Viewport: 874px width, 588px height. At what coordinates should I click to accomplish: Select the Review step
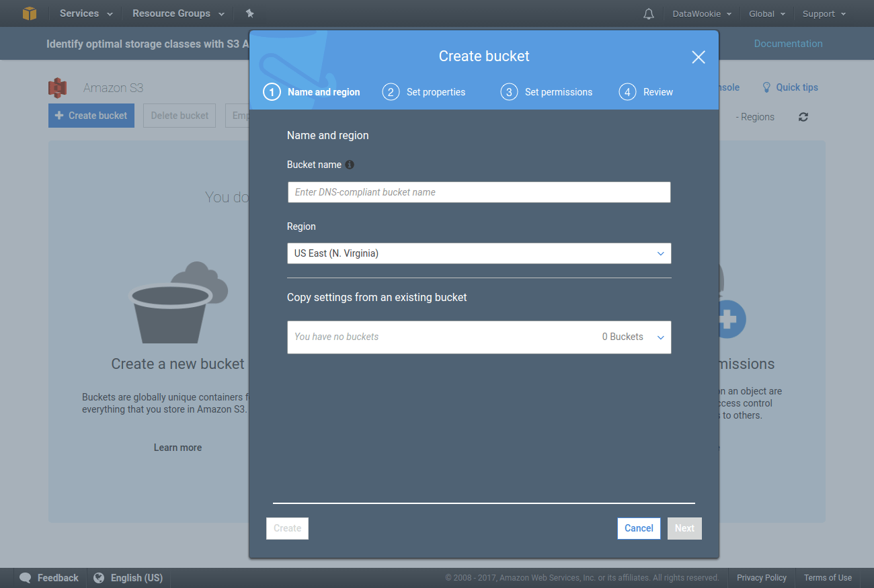(645, 92)
